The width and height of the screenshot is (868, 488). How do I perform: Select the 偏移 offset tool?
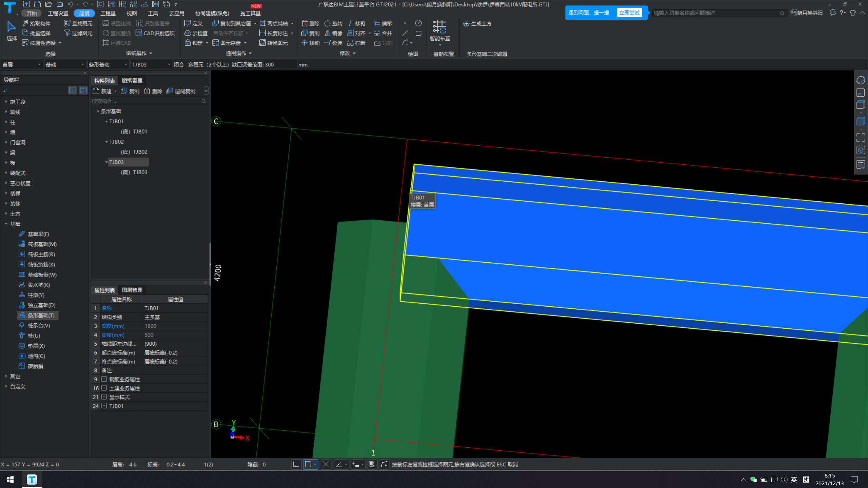click(383, 23)
